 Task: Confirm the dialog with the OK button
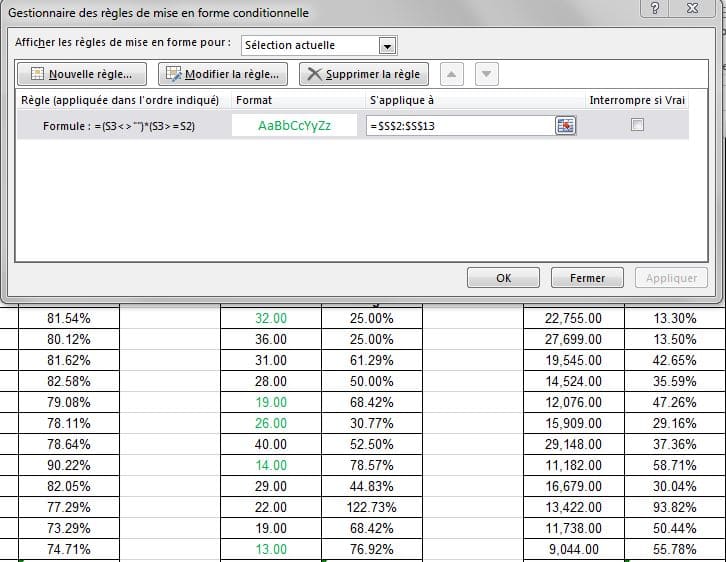pyautogui.click(x=504, y=278)
